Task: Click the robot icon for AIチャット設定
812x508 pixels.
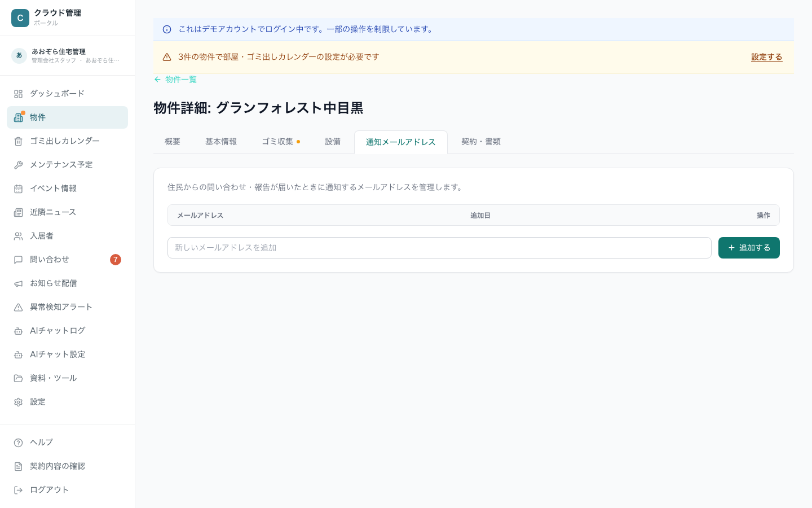Action: [x=18, y=354]
